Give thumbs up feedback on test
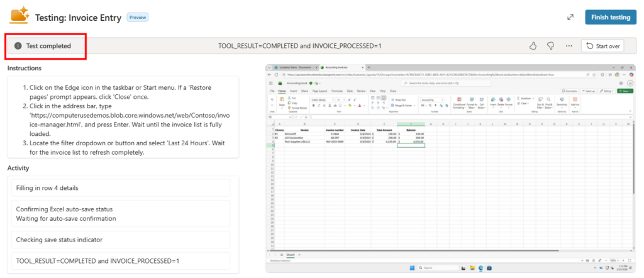Viewport: 644px width, 278px height. click(x=533, y=46)
